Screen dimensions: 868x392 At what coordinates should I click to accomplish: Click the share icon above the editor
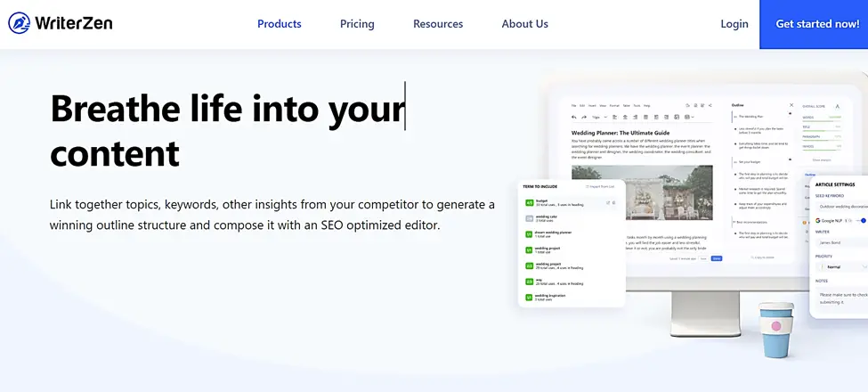point(710,105)
